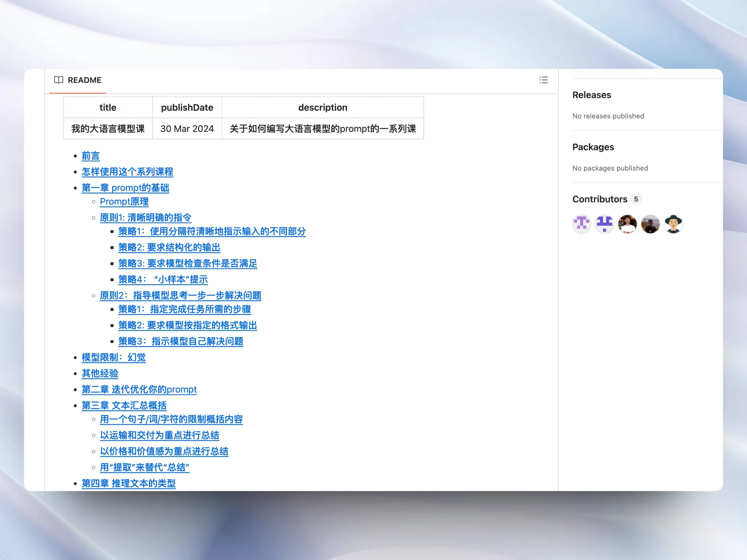Screen dimensions: 747x560
Task: Open first purple pixel contributor avatar
Action: (x=582, y=224)
